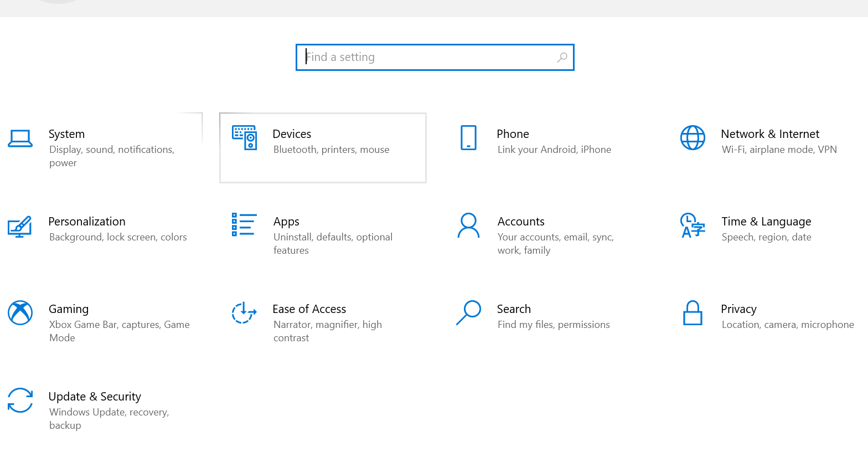This screenshot has width=868, height=462.
Task: Click 'Background, lock screen, colors' text
Action: pos(118,237)
